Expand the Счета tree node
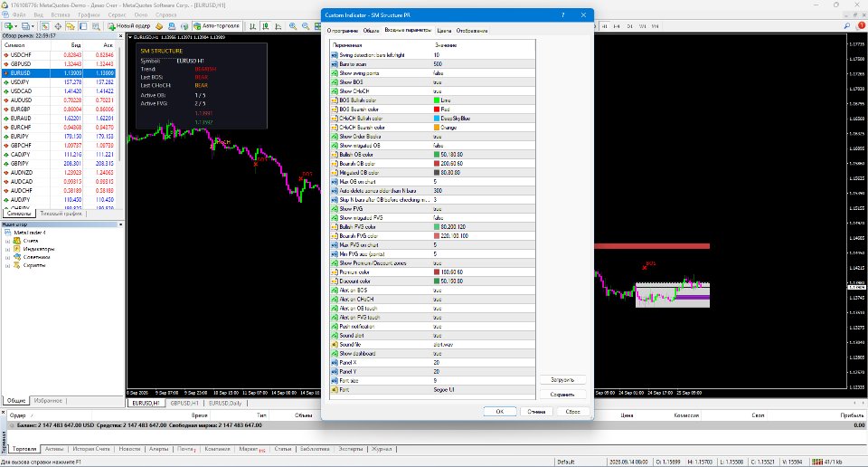868x467 pixels. point(8,241)
